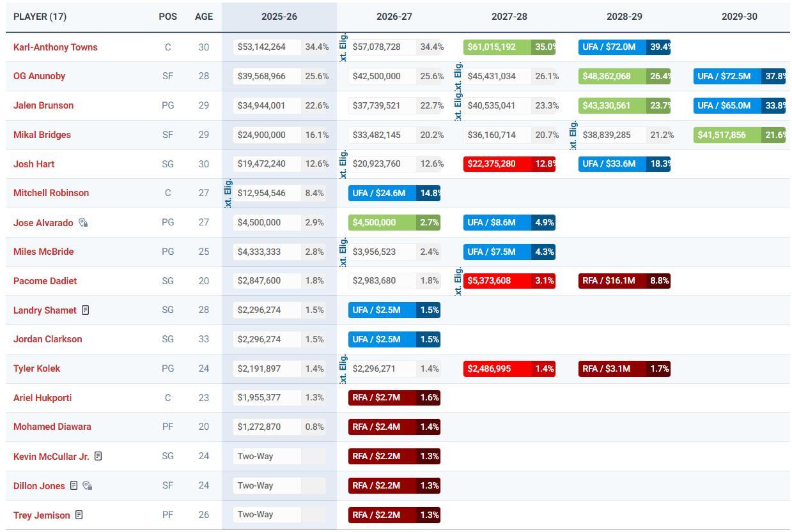
Task: Click the document icon next to Trey Jemison
Action: (x=79, y=515)
